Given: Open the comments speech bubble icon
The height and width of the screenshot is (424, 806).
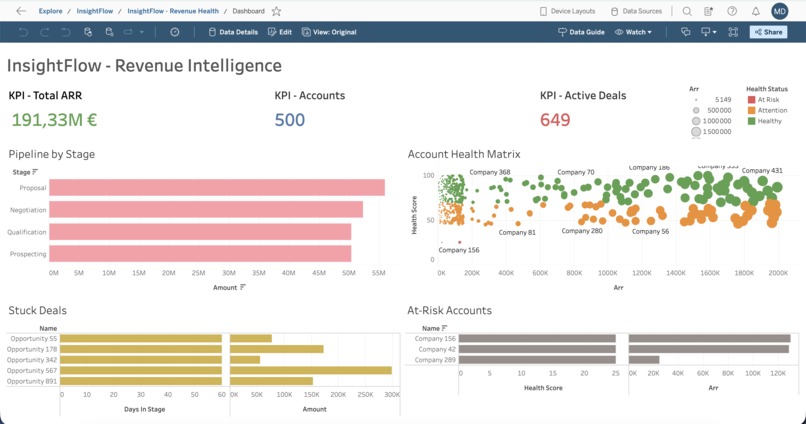Looking at the screenshot, I should pyautogui.click(x=686, y=32).
